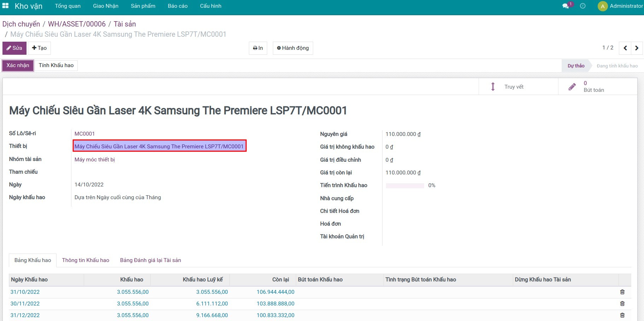Open the Máy móc thiết bị asset group link

94,160
